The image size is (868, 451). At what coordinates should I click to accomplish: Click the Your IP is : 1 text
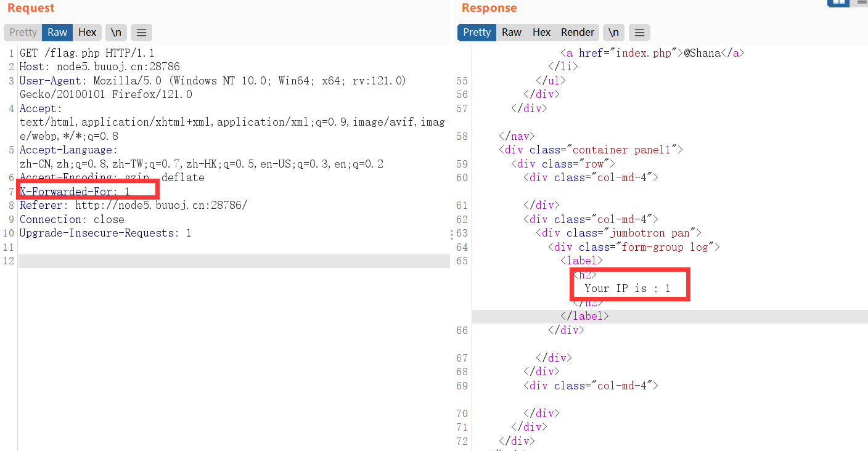tap(628, 288)
